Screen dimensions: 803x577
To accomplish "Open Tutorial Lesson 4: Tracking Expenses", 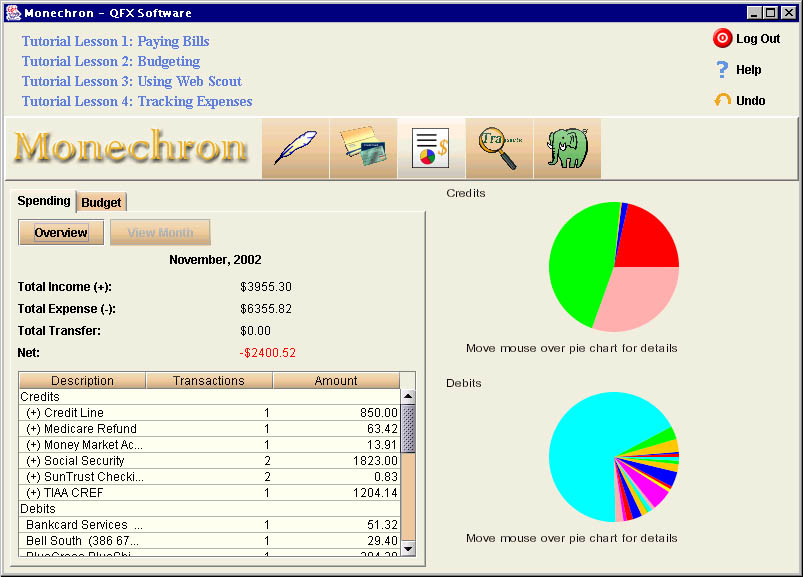I will (x=137, y=102).
